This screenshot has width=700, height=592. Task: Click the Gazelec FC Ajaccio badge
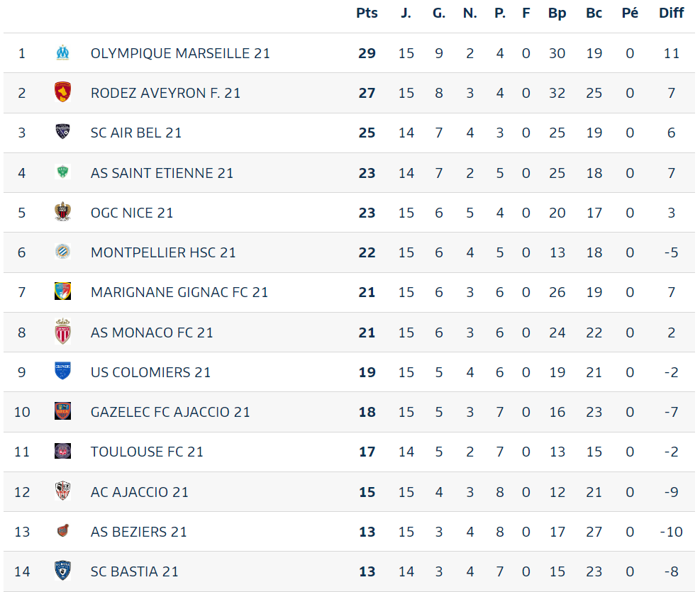coord(63,411)
